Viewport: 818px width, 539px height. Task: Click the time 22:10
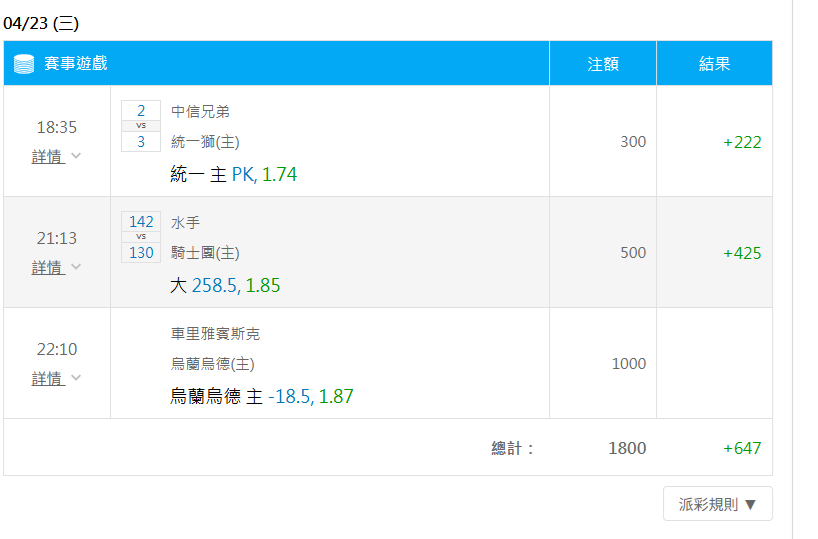coord(56,349)
